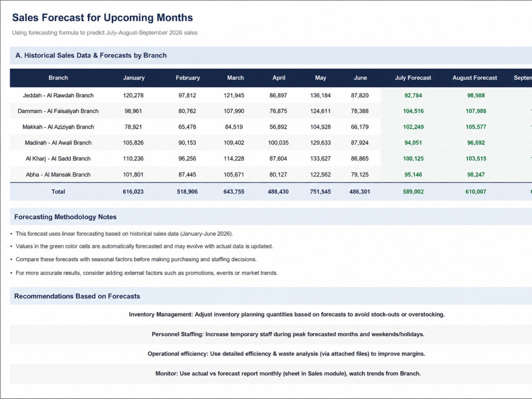Click Madinah August forecast 96,692
Viewport: 532px width, 399px height.
click(476, 143)
